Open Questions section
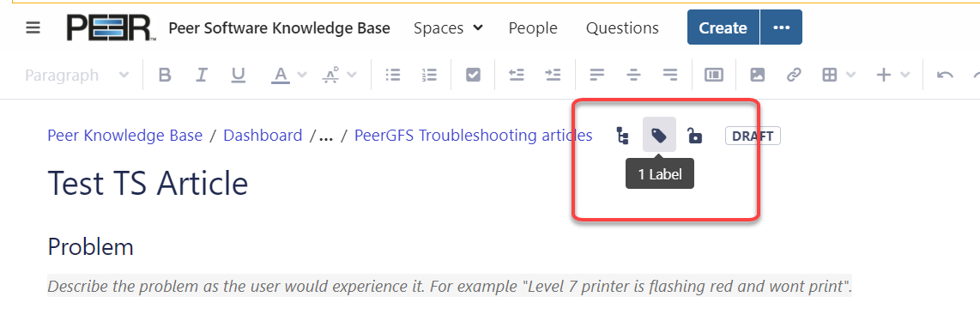Image resolution: width=980 pixels, height=309 pixels. tap(622, 28)
